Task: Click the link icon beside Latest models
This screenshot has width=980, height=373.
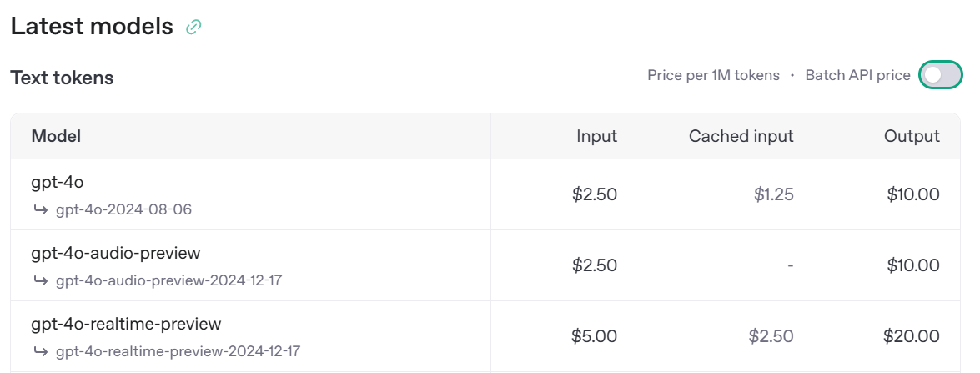Action: (x=193, y=27)
